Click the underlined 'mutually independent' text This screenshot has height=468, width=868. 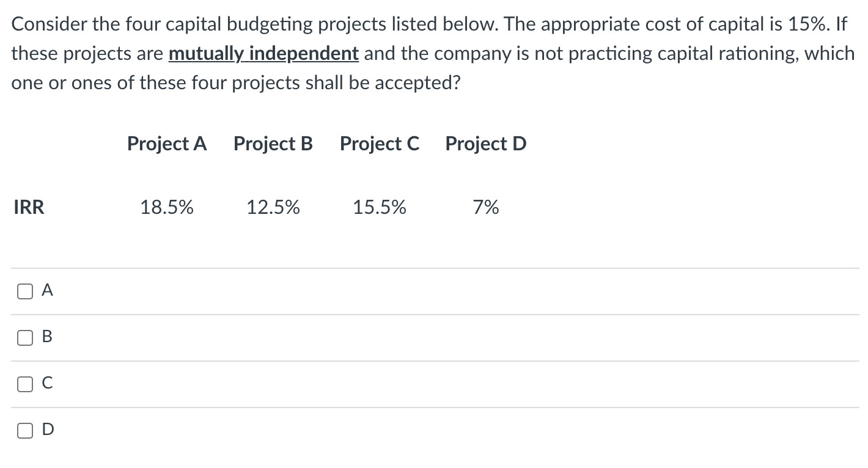coord(263,54)
